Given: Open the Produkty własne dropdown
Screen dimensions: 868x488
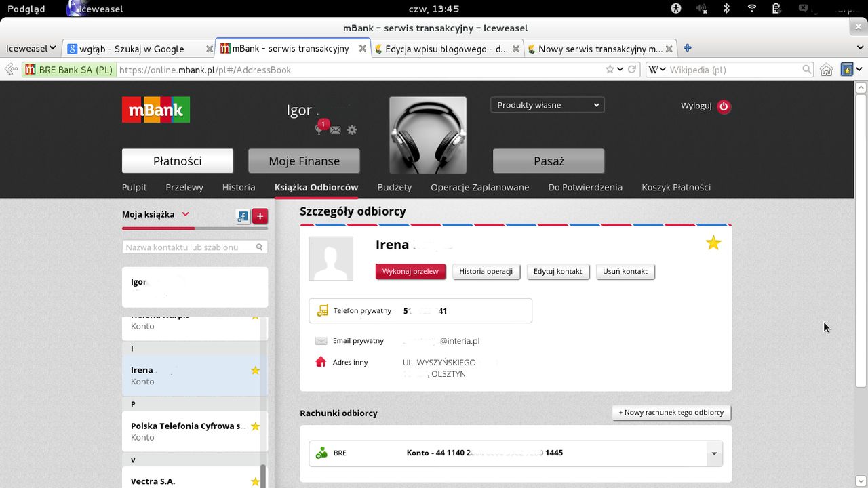Looking at the screenshot, I should 547,105.
